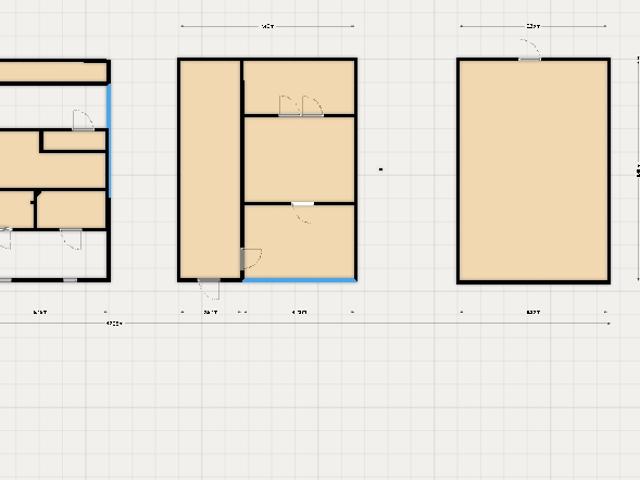Screen dimensions: 640x480
Task: Select the lower-right beige room of the left building
Action: [71, 209]
